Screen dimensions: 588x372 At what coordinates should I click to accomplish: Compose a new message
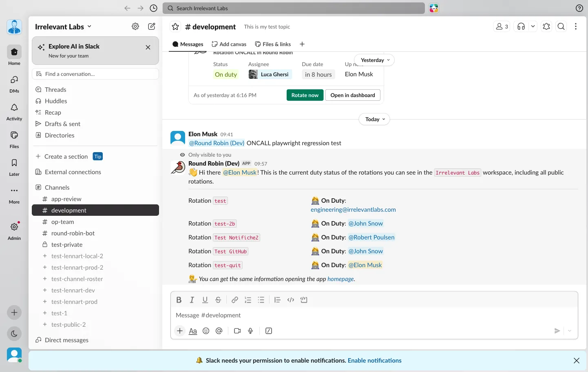[x=152, y=27]
